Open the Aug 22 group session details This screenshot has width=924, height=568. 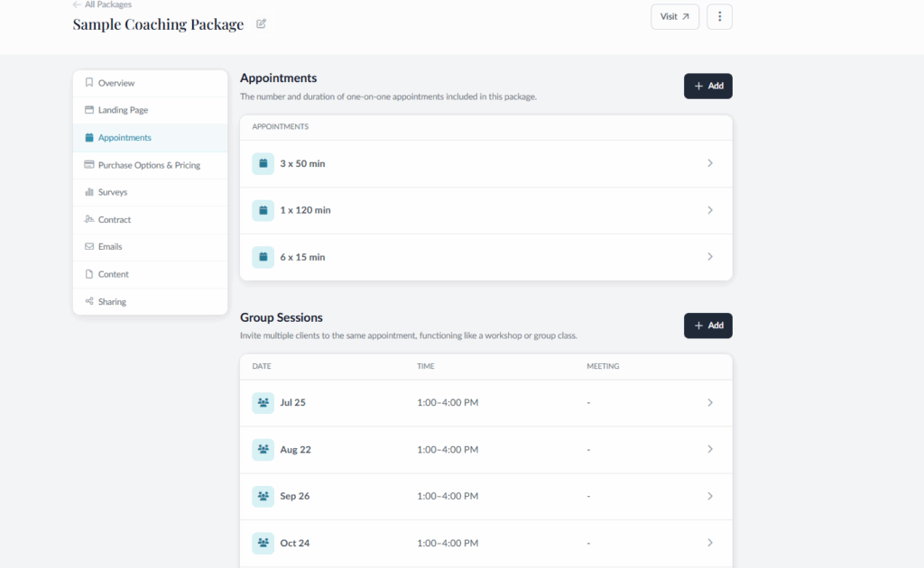(x=710, y=449)
